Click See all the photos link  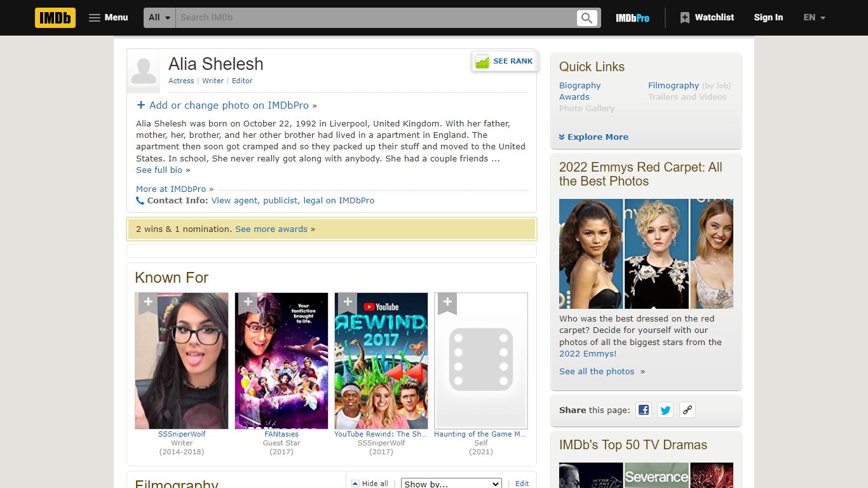[597, 372]
